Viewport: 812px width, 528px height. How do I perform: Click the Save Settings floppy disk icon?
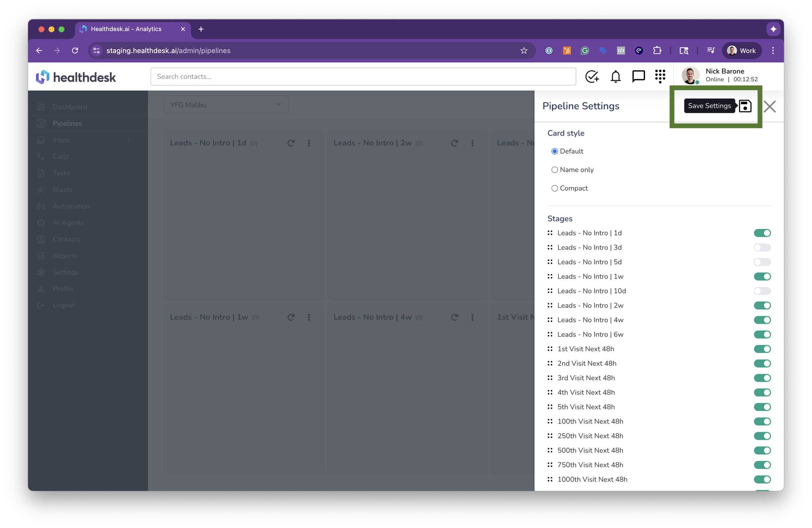[745, 106]
